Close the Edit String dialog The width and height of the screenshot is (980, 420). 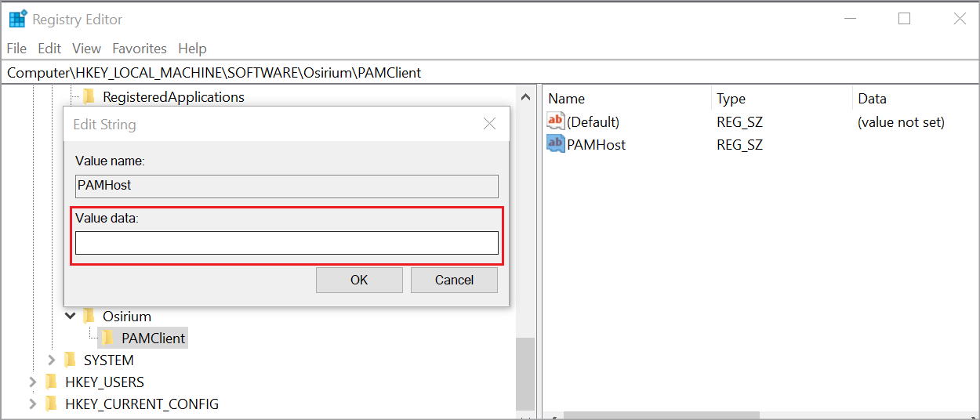[489, 124]
